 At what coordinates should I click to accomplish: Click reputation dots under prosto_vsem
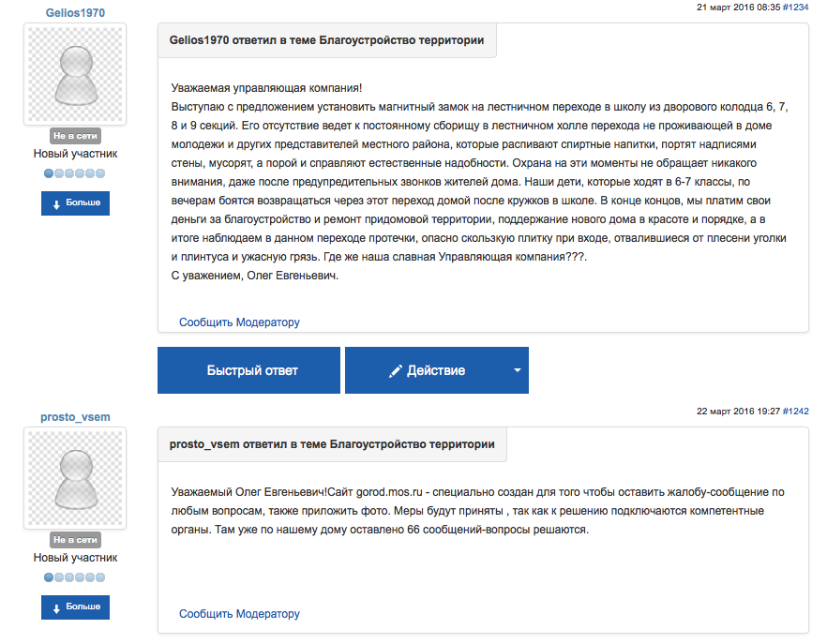pos(75,577)
